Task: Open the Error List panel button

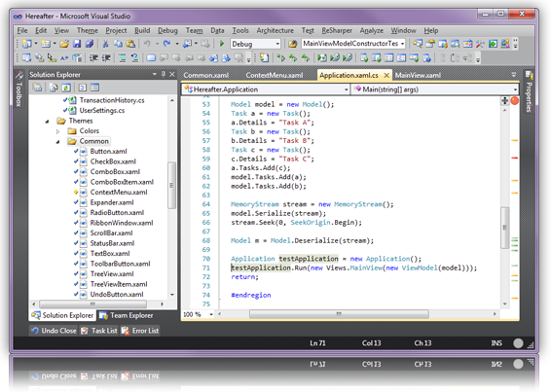Action: 140,331
